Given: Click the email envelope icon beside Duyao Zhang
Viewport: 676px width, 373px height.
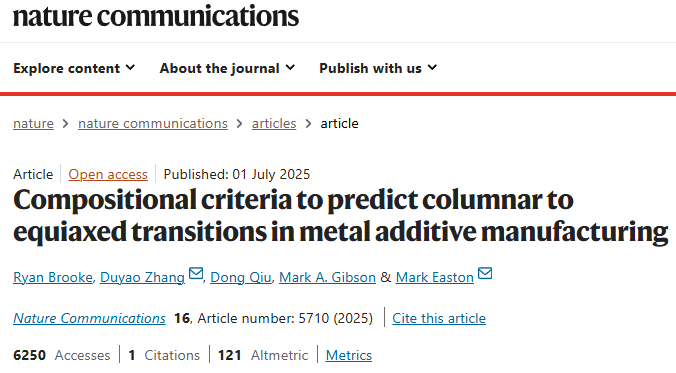Looking at the screenshot, I should point(196,273).
